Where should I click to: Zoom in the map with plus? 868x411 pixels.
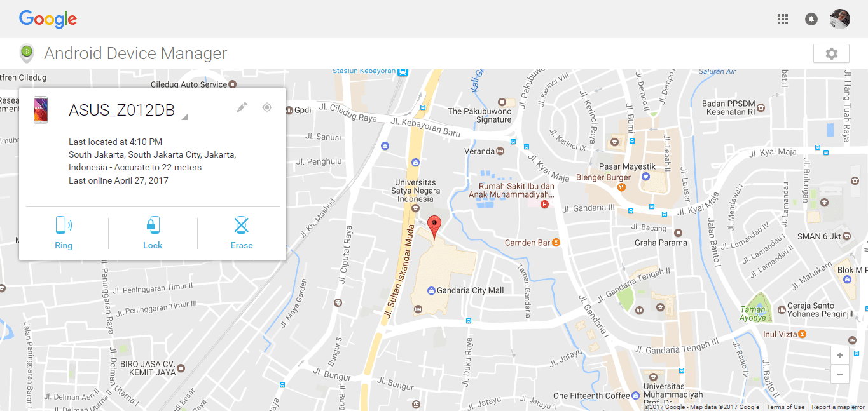point(840,355)
